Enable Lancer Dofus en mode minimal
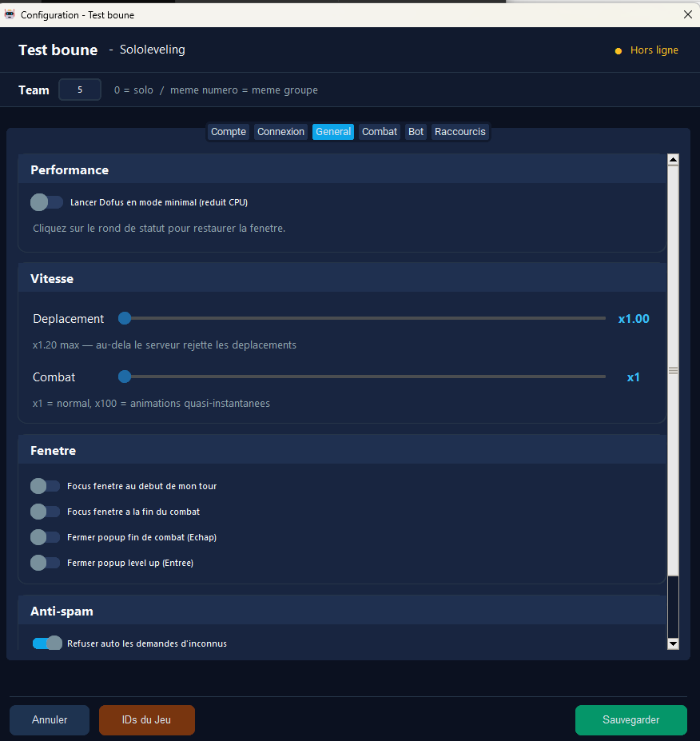700x741 pixels. tap(46, 201)
